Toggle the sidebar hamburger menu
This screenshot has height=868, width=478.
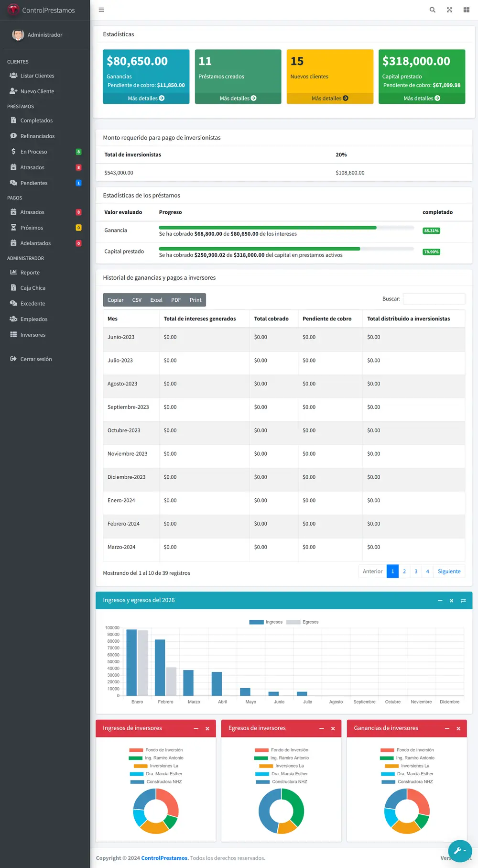click(101, 10)
